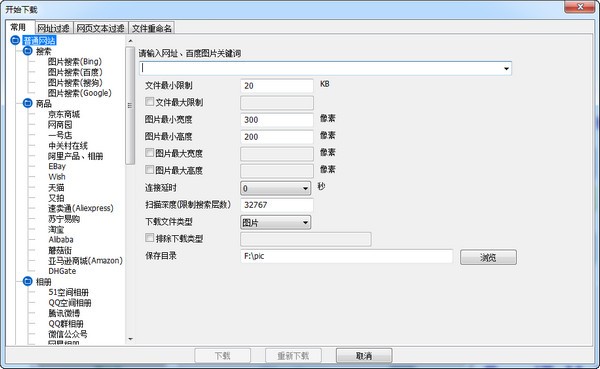Image resolution: width=600 pixels, height=369 pixels.
Task: Click the 下载 button
Action: [222, 356]
